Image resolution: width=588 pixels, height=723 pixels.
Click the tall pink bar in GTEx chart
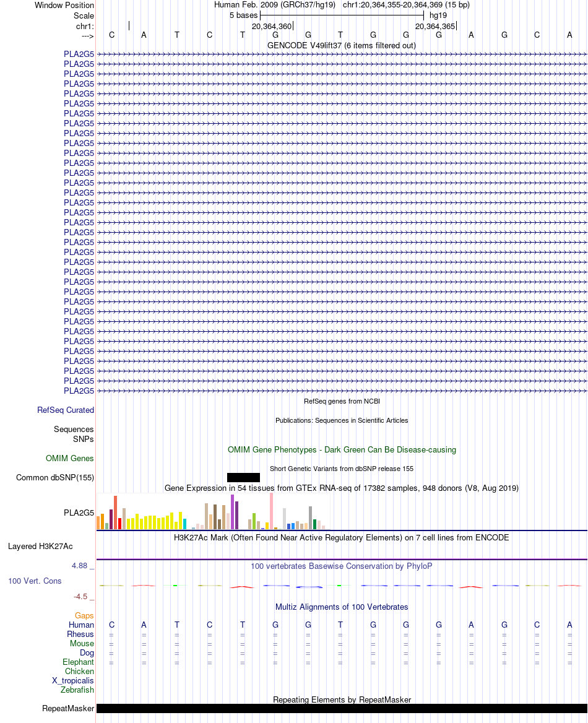pyautogui.click(x=271, y=511)
